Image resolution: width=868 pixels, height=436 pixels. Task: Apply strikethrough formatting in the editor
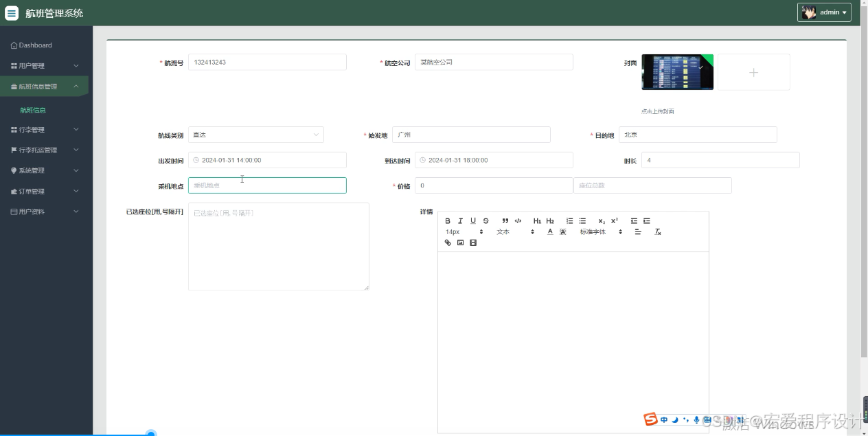coord(486,221)
